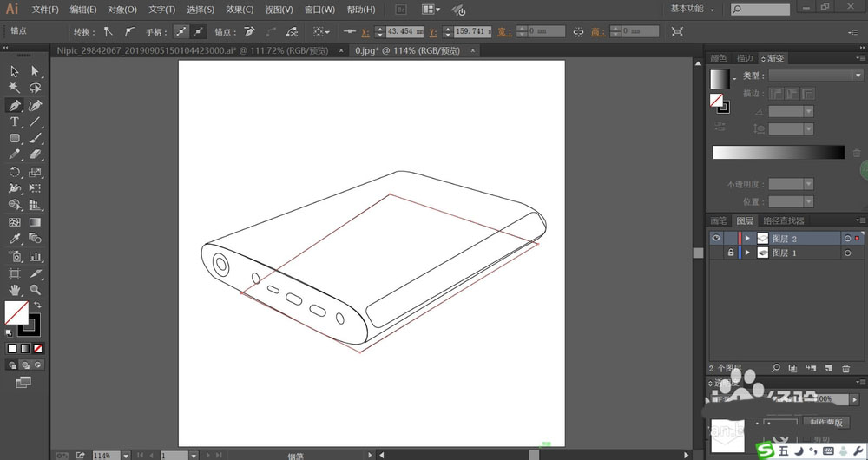This screenshot has height=460, width=868.
Task: Choose the Symbol Sprayer tool
Action: click(x=15, y=256)
